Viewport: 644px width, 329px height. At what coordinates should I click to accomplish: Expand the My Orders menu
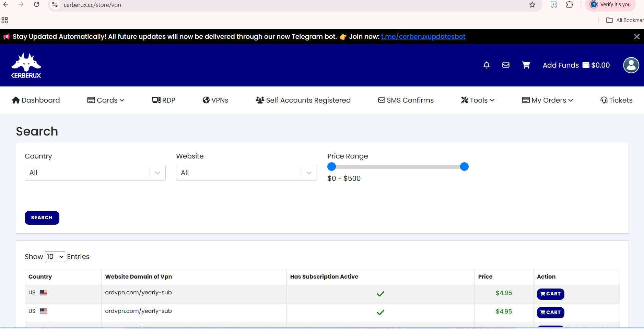[547, 100]
